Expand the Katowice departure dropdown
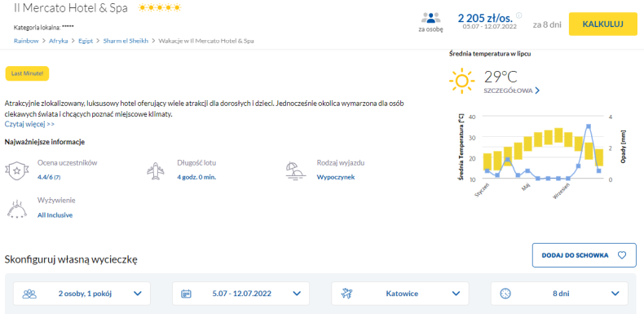The height and width of the screenshot is (314, 644). (x=400, y=294)
